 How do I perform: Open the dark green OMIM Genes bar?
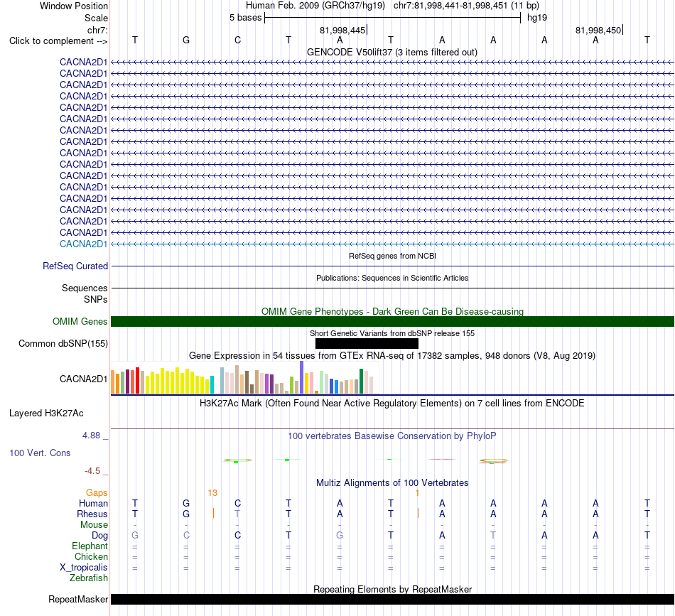click(392, 322)
